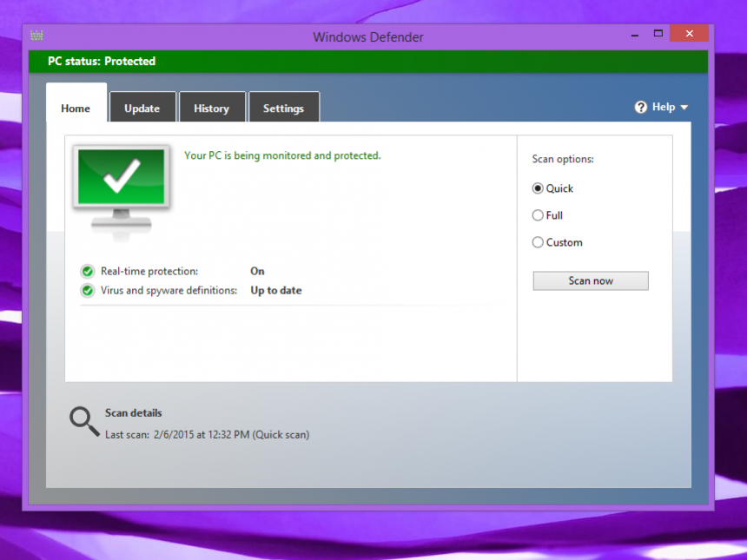Close the Windows Defender window

click(x=689, y=33)
